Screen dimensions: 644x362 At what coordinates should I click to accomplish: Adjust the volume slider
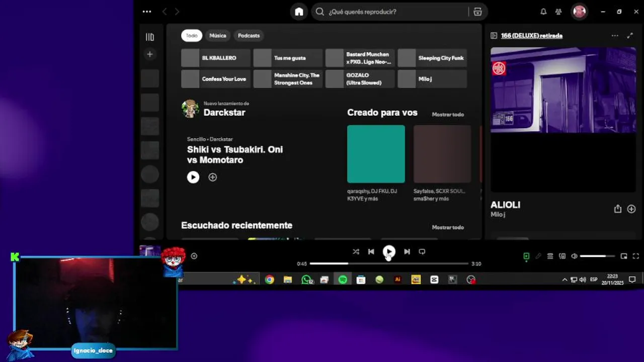(597, 256)
